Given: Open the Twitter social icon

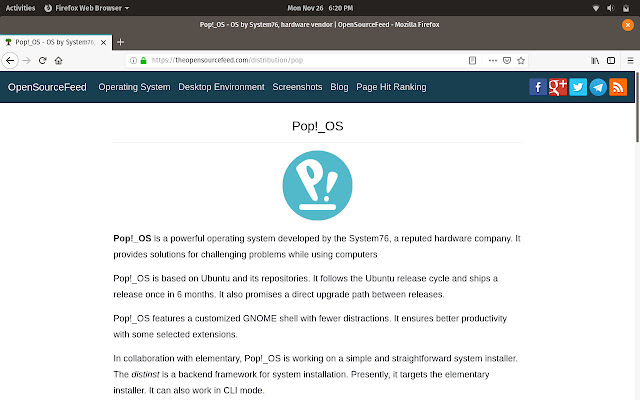Looking at the screenshot, I should tap(578, 87).
